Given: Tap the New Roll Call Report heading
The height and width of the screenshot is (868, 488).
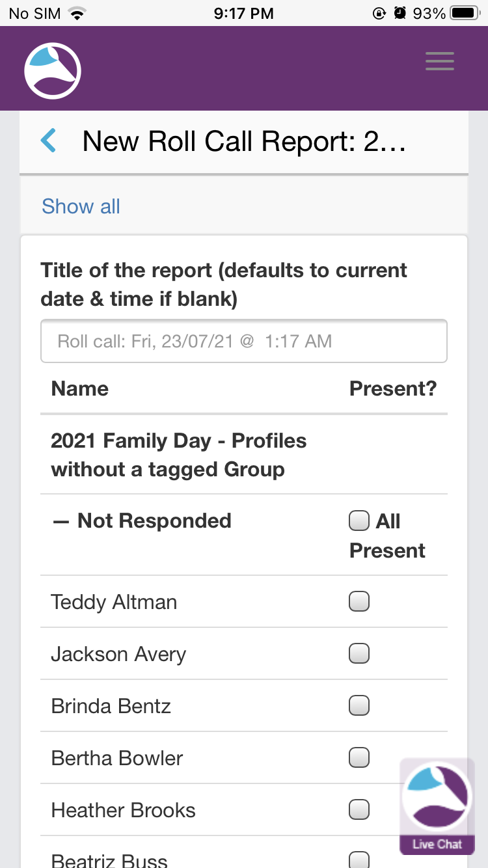Looking at the screenshot, I should [244, 141].
